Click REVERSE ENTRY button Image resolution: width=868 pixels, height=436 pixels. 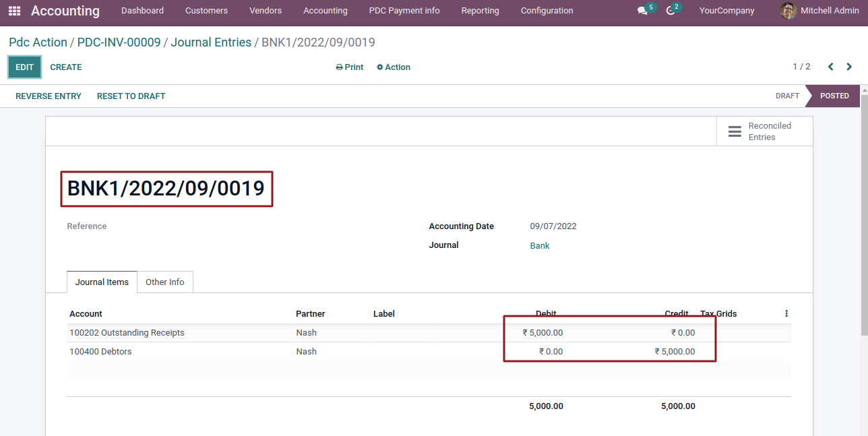tap(49, 96)
